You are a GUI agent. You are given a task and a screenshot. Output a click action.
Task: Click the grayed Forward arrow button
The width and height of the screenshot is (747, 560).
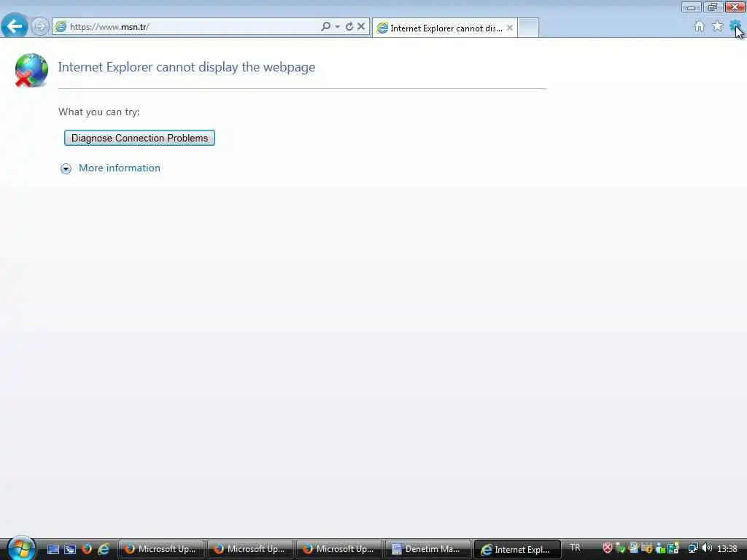point(39,27)
